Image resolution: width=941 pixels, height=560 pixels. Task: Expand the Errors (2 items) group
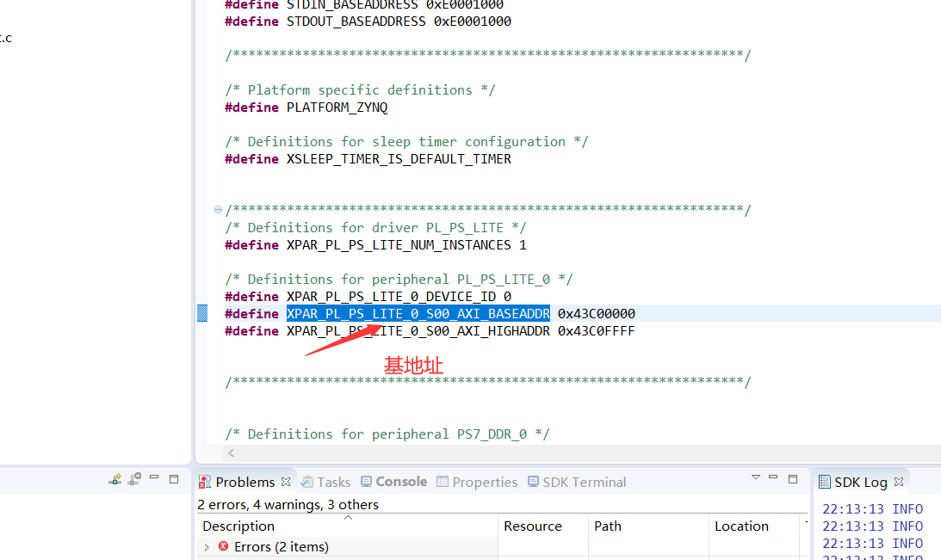click(x=207, y=547)
